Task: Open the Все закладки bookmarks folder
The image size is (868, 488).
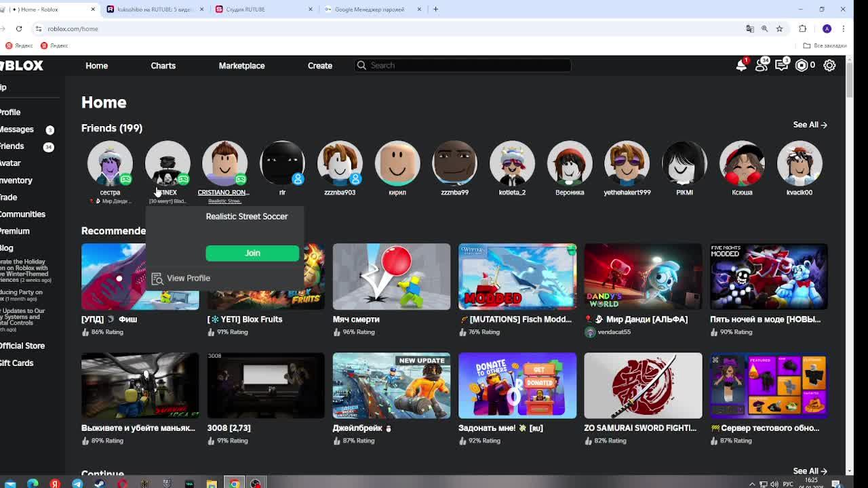Action: tap(825, 45)
